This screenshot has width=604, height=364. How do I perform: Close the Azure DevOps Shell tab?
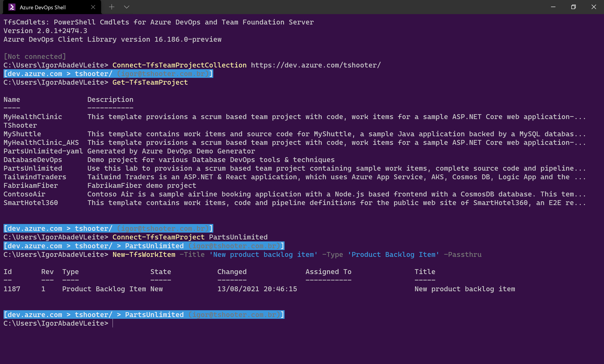[x=93, y=7]
